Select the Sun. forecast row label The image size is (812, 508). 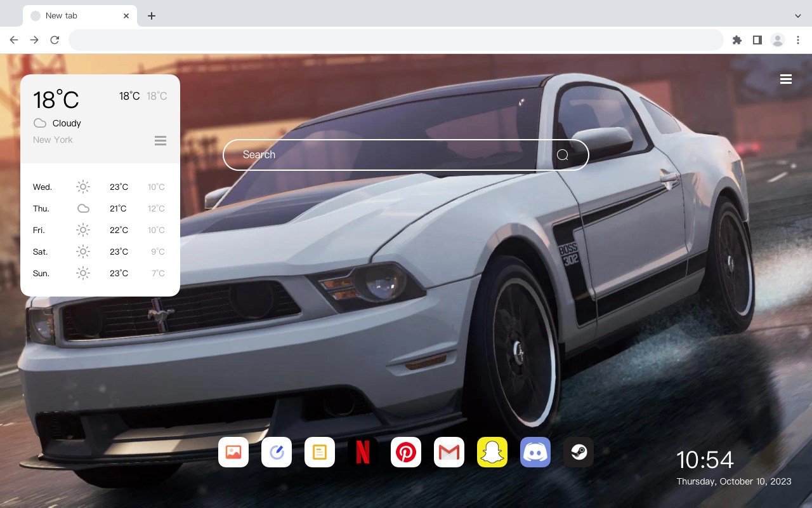41,273
